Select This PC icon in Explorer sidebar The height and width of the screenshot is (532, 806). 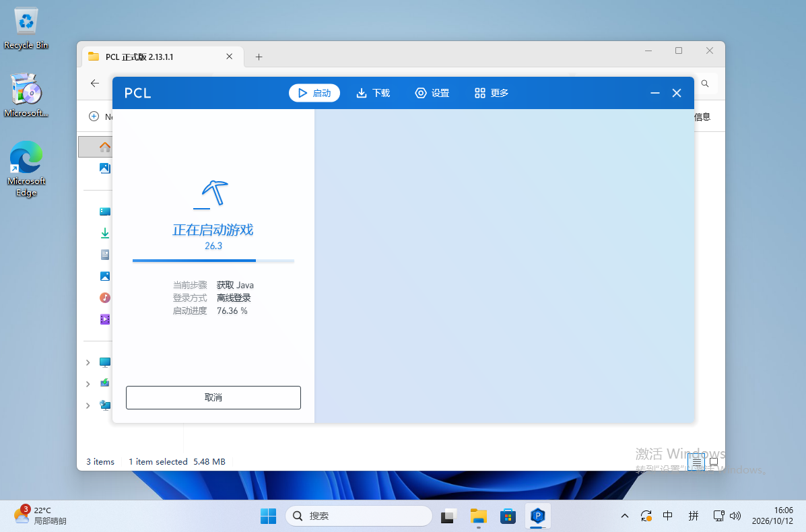coord(105,362)
